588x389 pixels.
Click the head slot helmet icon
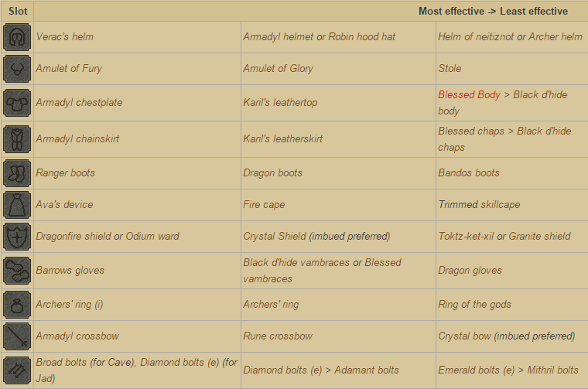(x=17, y=37)
